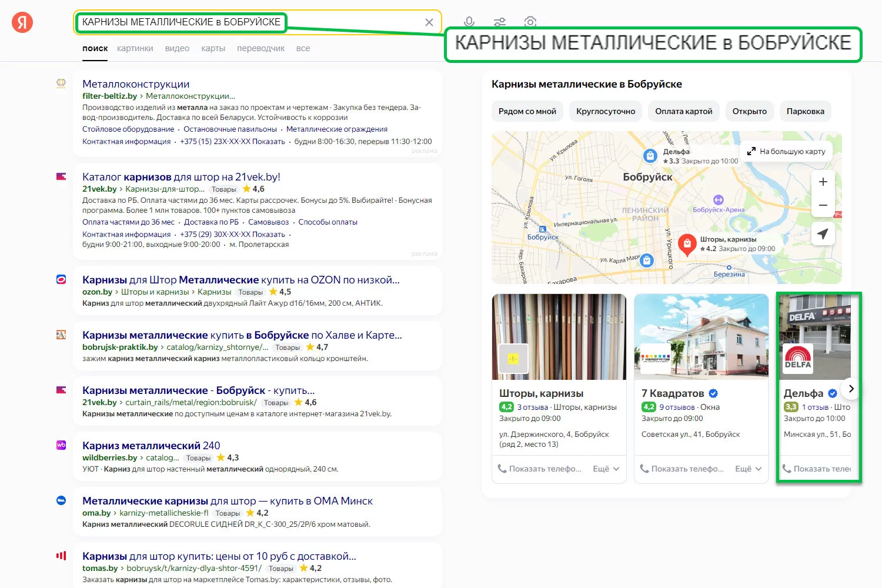
Task: Open search settings sliders icon
Action: 500,22
